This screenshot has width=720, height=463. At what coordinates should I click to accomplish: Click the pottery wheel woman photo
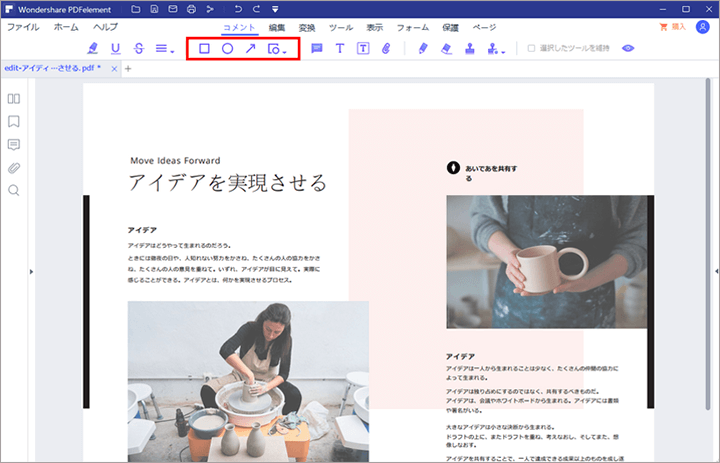pyautogui.click(x=248, y=381)
